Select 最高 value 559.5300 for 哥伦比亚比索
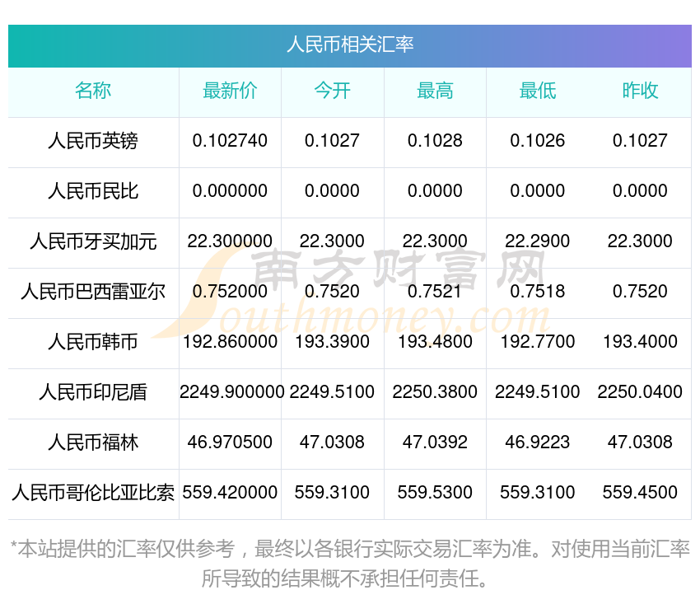Screen dimensions: 700x604 435,493
